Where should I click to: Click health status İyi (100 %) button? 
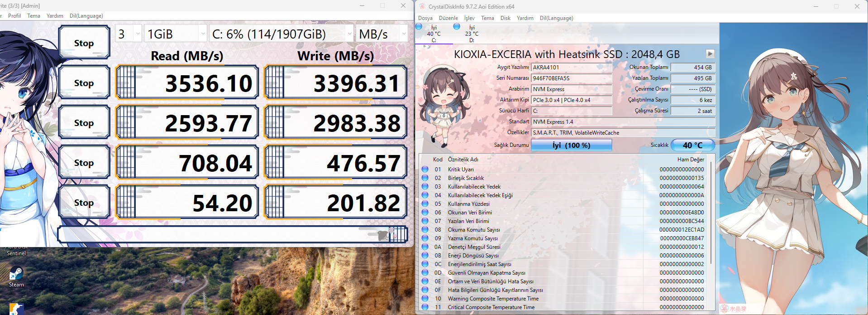571,145
